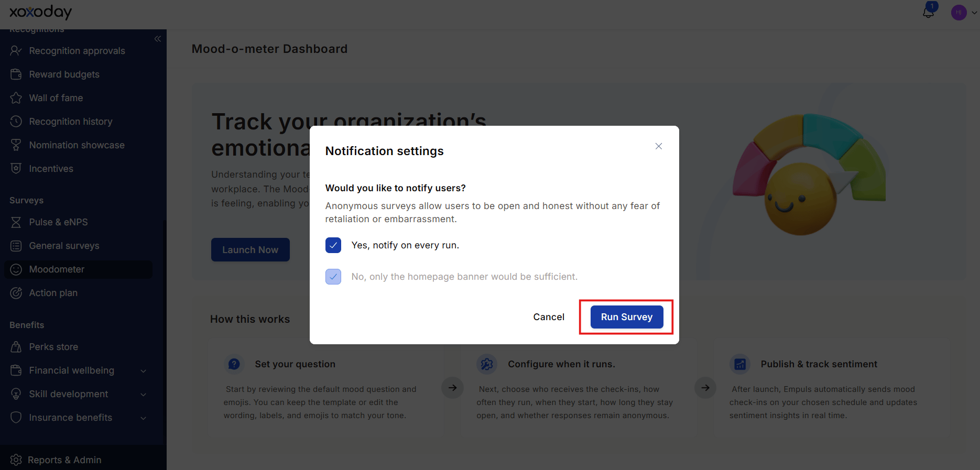Cancel the notification settings dialog
This screenshot has height=470, width=980.
(x=549, y=317)
